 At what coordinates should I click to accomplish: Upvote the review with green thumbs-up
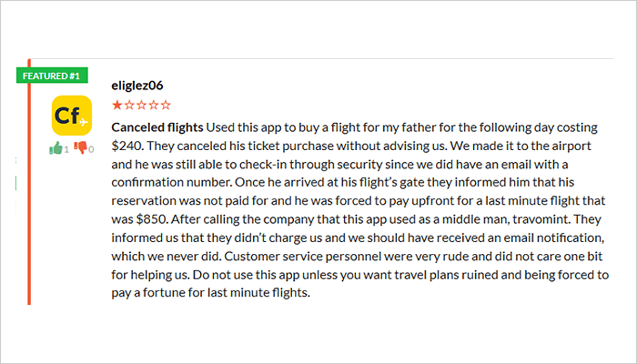[56, 148]
